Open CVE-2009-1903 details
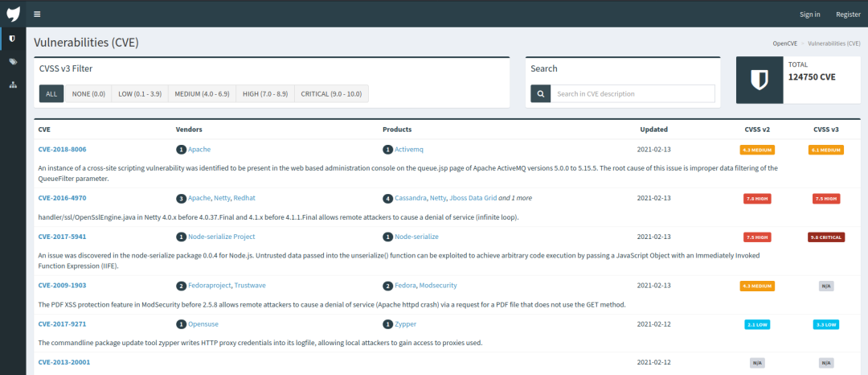The width and height of the screenshot is (868, 375). [x=62, y=285]
